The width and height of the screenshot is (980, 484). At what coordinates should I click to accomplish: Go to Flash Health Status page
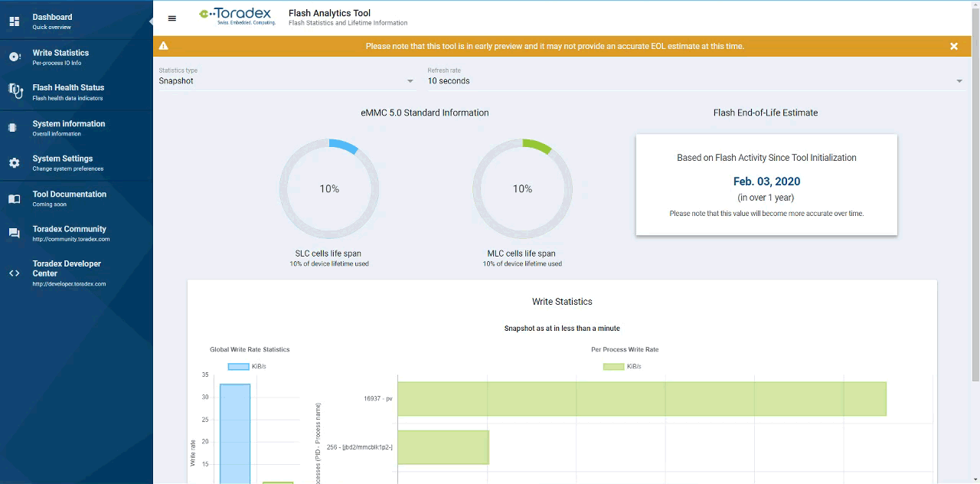pyautogui.click(x=77, y=92)
